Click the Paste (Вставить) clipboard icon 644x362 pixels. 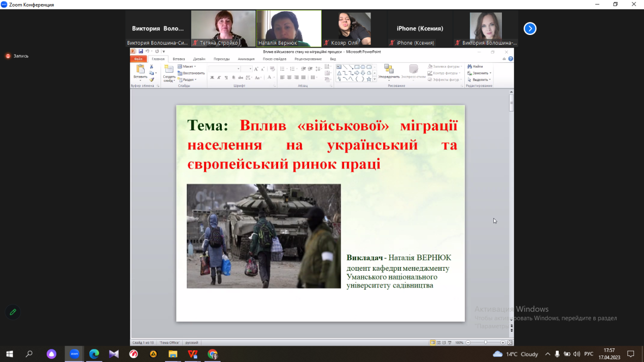pos(140,69)
